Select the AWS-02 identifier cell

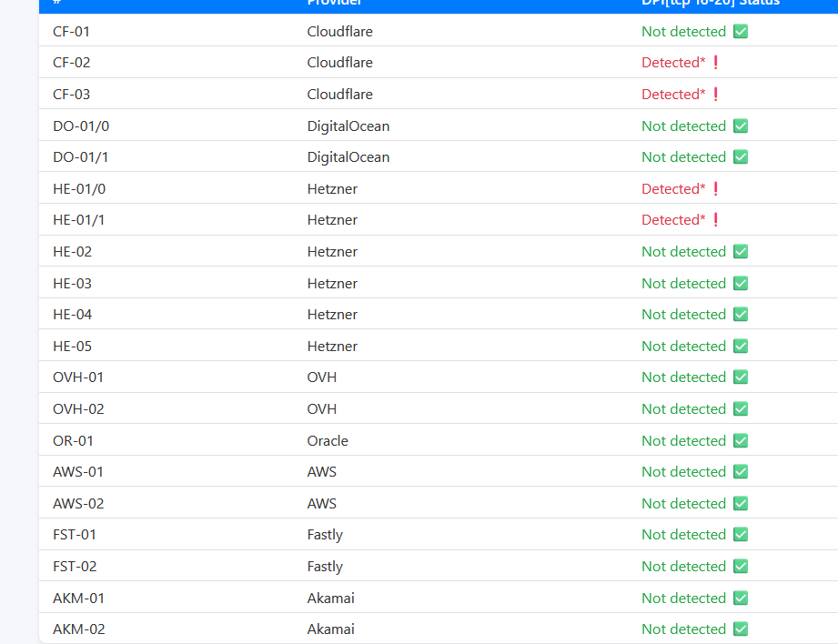[x=78, y=503]
